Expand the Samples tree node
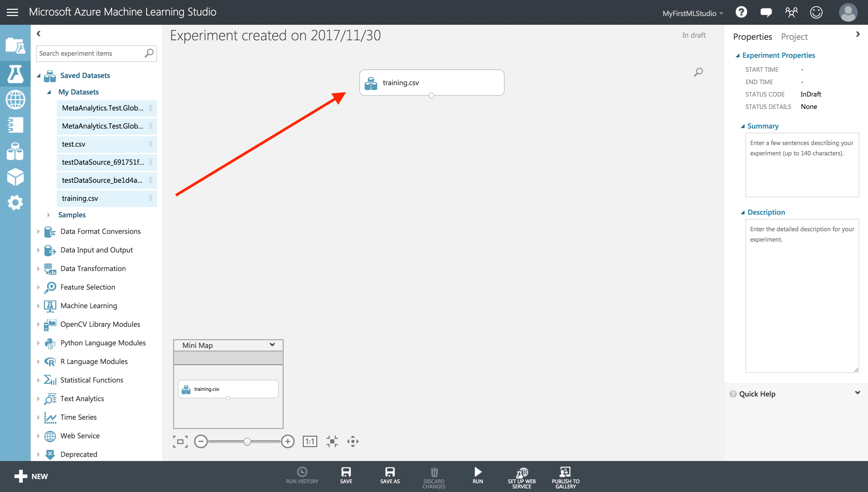This screenshot has width=868, height=492. [49, 215]
